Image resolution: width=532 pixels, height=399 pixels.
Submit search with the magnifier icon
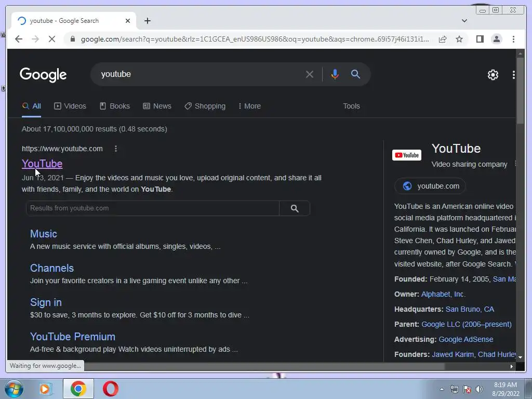355,74
